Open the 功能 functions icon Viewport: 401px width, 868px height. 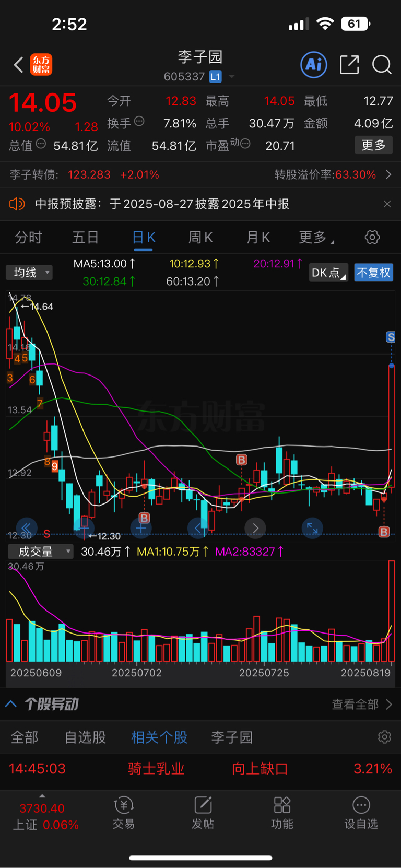coord(282,813)
